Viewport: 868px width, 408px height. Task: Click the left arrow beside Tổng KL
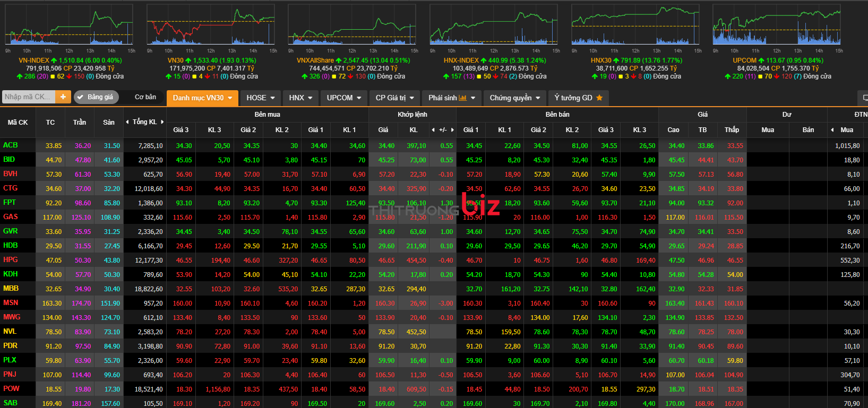click(127, 122)
